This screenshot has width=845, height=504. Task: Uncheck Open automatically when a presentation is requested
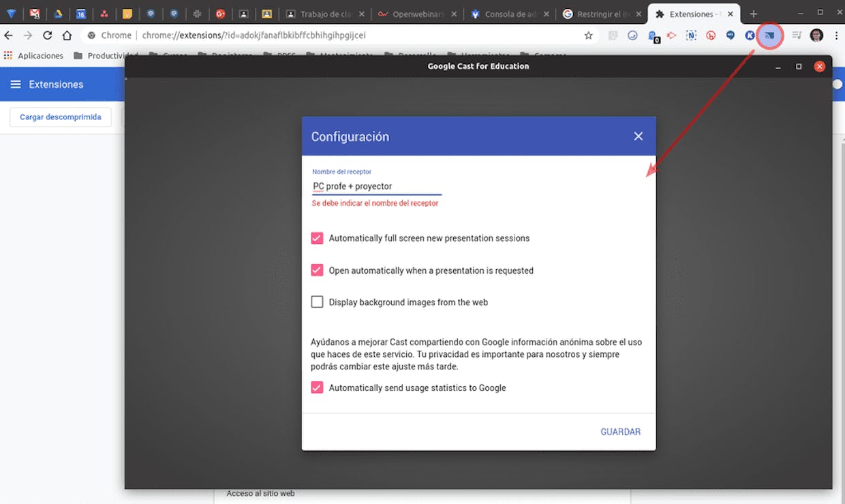click(317, 270)
